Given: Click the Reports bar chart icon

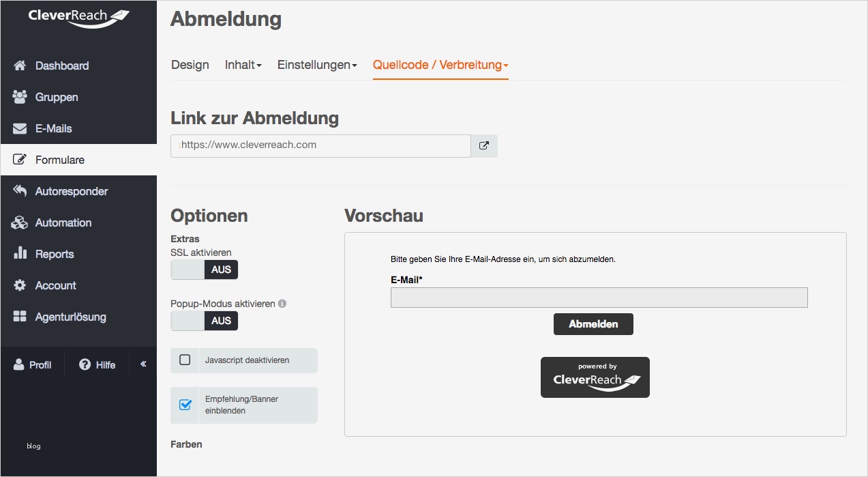Looking at the screenshot, I should [20, 254].
